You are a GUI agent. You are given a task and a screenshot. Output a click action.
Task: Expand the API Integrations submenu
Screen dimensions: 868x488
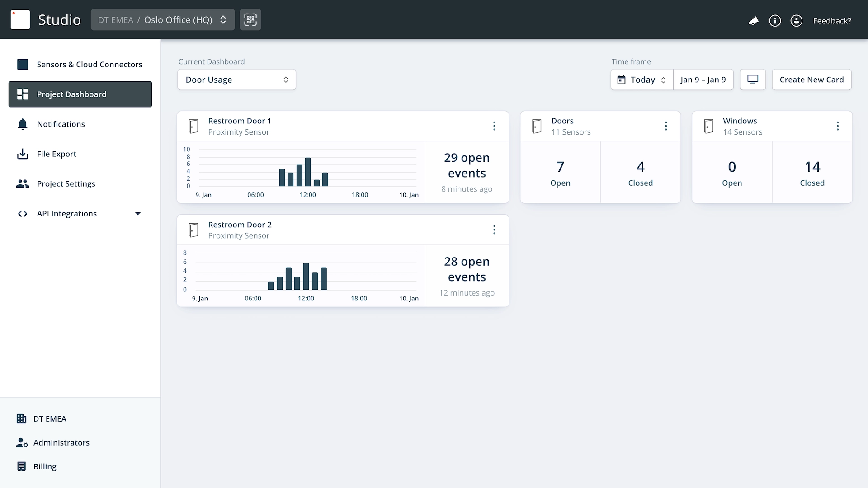(x=138, y=214)
